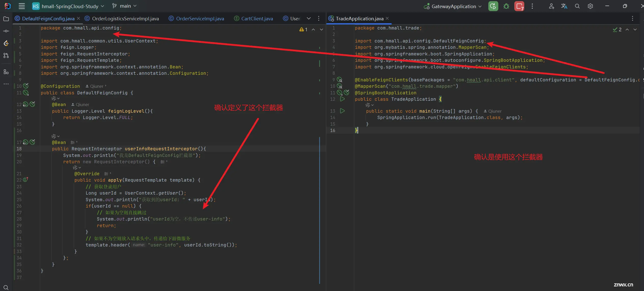
Task: Click implements gutter icon on line 22
Action: (x=25, y=180)
